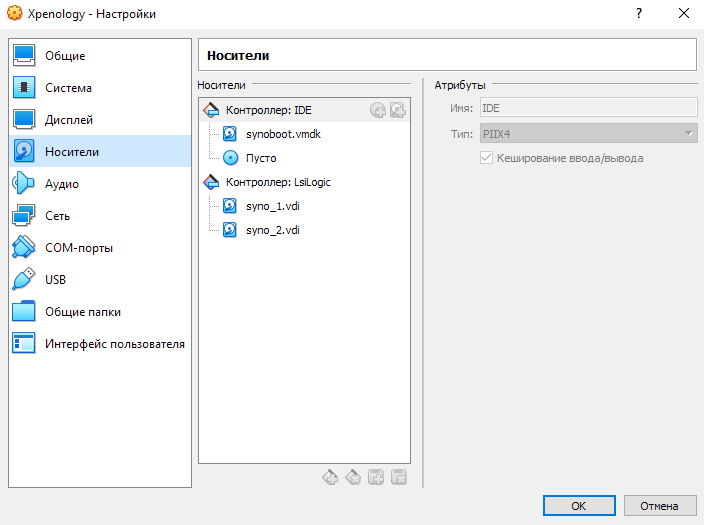Add a new attachment below the tree

pos(376,477)
